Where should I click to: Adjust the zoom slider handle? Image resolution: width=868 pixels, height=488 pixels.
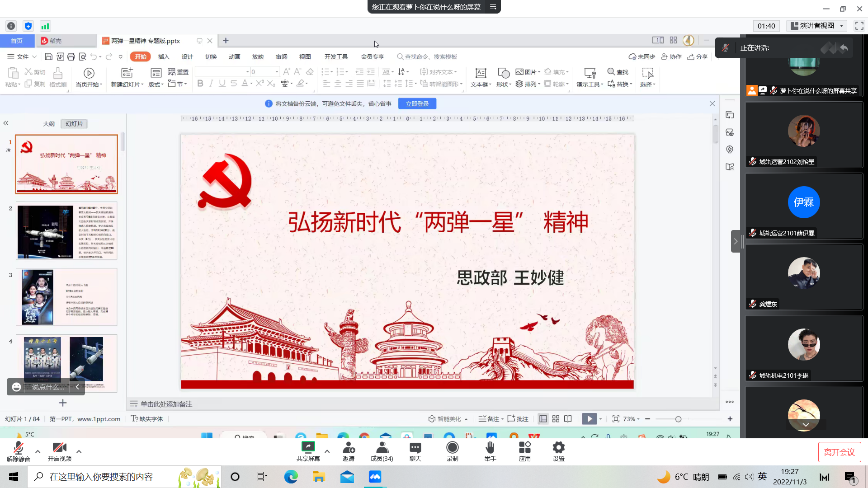pyautogui.click(x=678, y=419)
